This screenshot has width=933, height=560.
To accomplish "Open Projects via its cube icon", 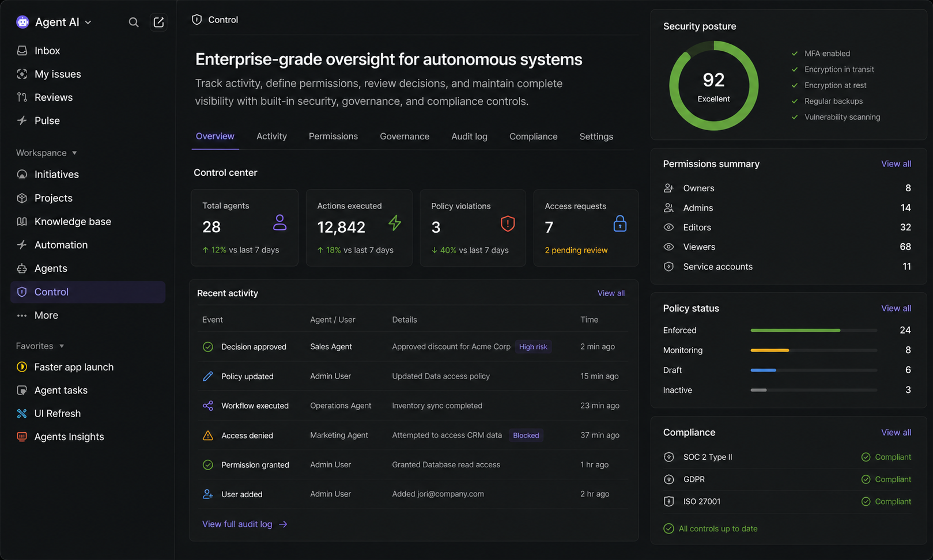I will [22, 198].
